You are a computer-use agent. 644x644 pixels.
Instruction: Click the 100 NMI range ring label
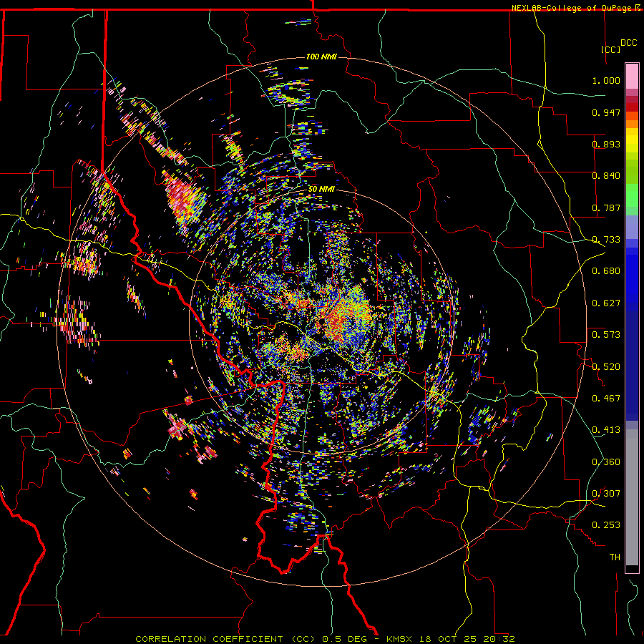tap(321, 57)
